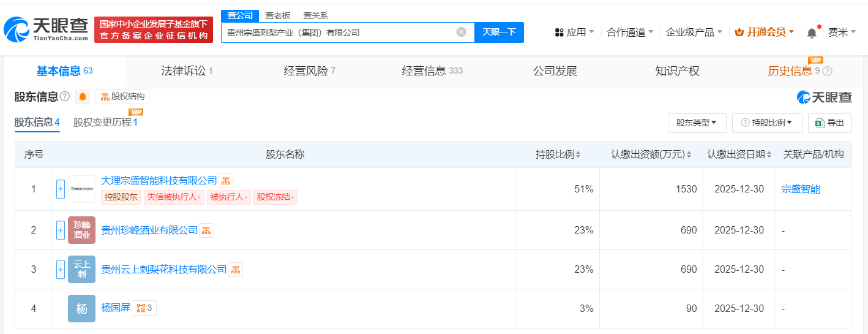868x334 pixels.
Task: Open equity structure icon beside 贵州珍峰酒业有限公司
Action: pos(206,230)
